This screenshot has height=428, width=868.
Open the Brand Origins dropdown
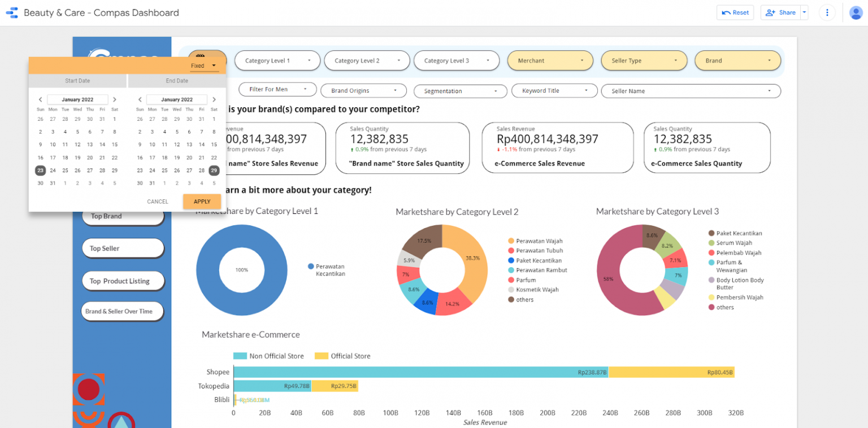[x=363, y=90]
